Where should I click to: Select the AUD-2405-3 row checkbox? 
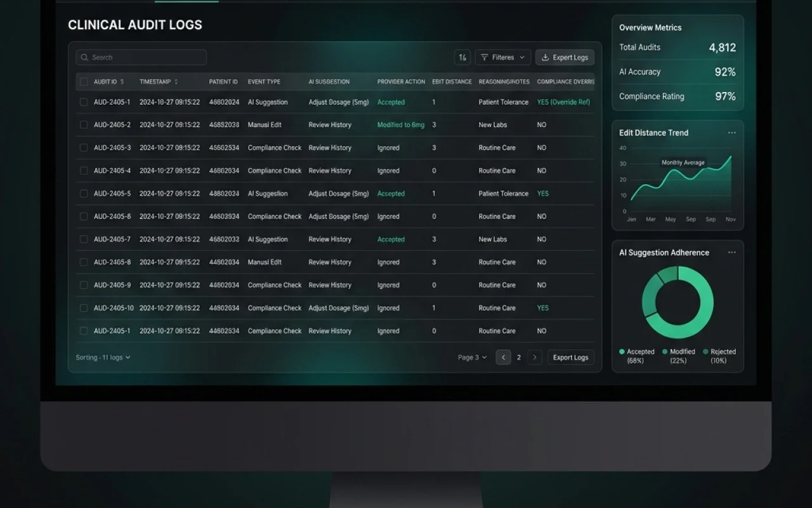tap(84, 148)
